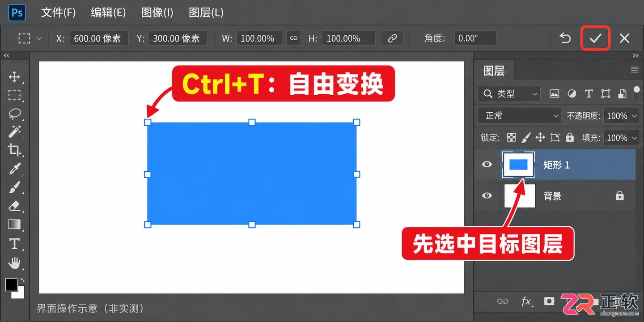The width and height of the screenshot is (644, 322).
Task: Click the 背景 layer thumbnail
Action: [520, 196]
